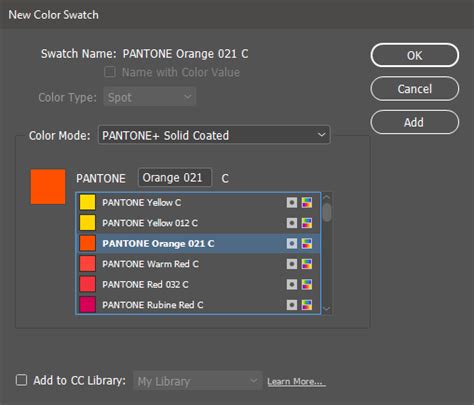Click the PANTONE Orange 021 C list color square
Viewport: 474px width, 405px height.
coord(88,244)
